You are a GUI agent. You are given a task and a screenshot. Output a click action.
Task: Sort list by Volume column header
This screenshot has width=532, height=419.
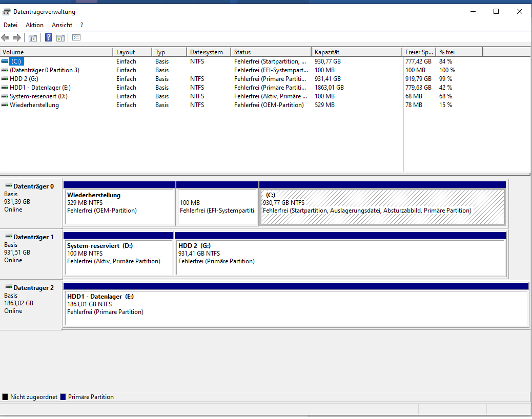(56, 52)
